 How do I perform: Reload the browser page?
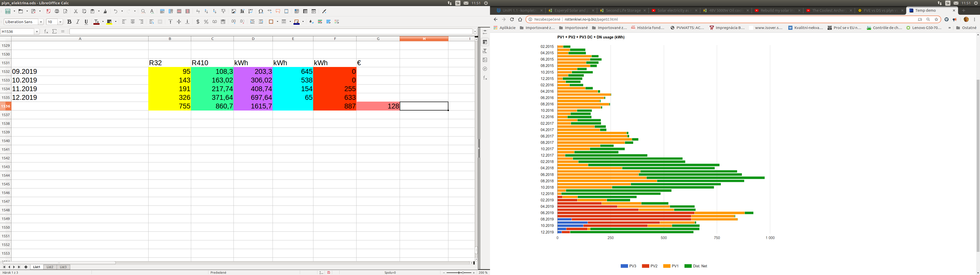(x=512, y=19)
